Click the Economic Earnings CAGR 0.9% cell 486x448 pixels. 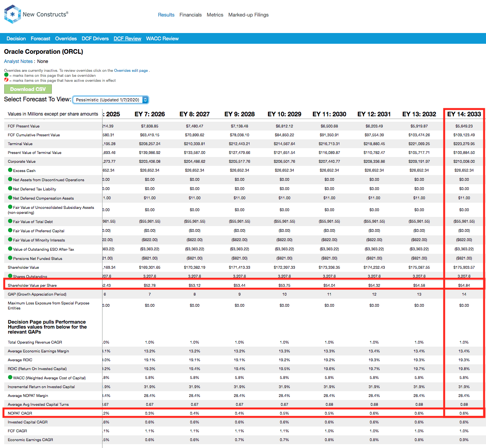coord(464,440)
